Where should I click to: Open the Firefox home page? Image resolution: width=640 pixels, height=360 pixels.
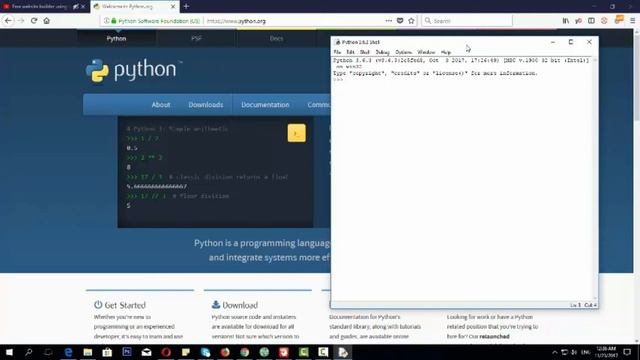[47, 20]
